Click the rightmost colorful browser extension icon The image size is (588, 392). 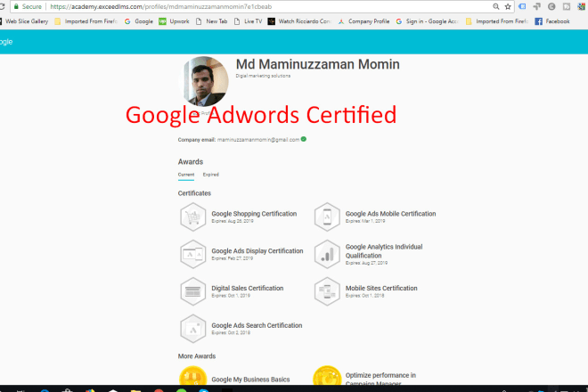(x=581, y=6)
